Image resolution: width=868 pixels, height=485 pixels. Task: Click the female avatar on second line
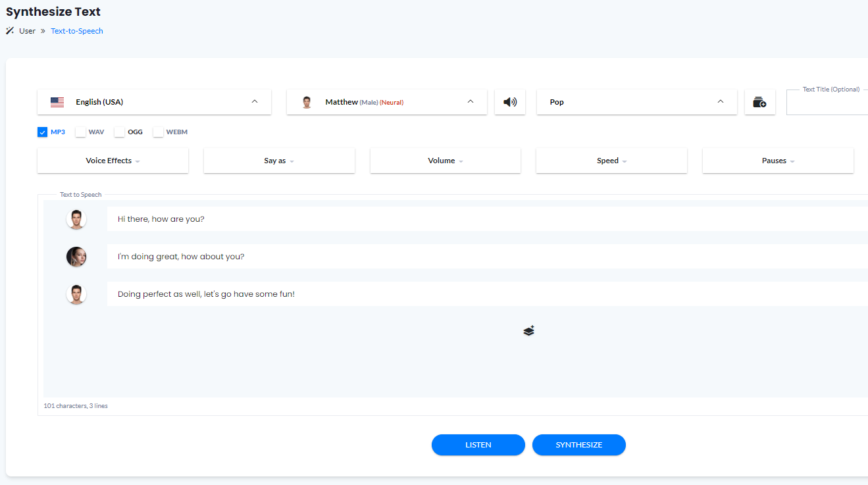[x=76, y=257]
